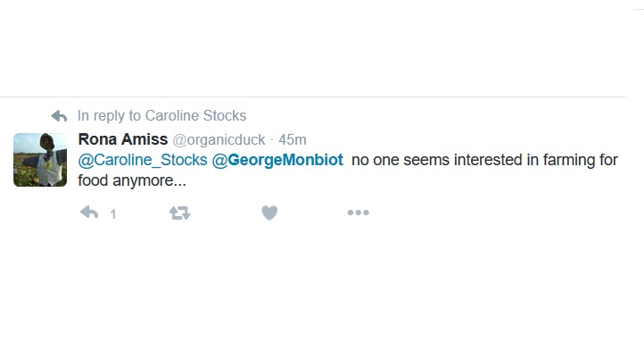Open the 'In reply to Caroline Stocks' link
This screenshot has height=351, width=644.
(161, 115)
